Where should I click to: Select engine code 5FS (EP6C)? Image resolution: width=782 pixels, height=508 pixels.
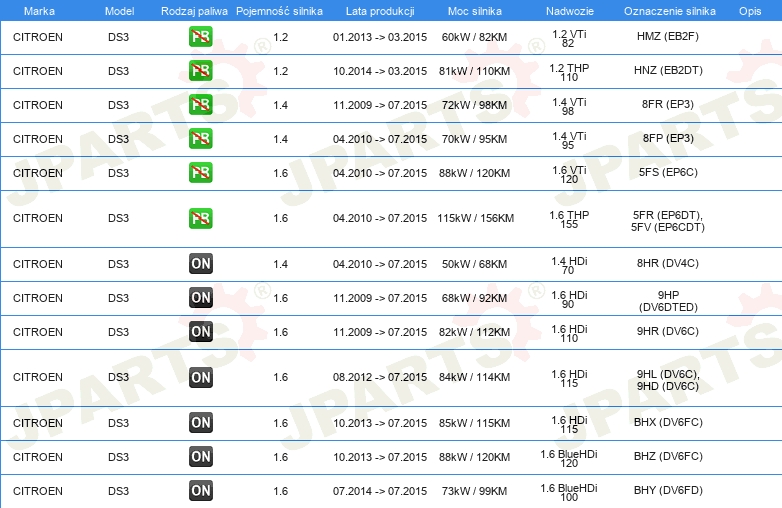(668, 172)
